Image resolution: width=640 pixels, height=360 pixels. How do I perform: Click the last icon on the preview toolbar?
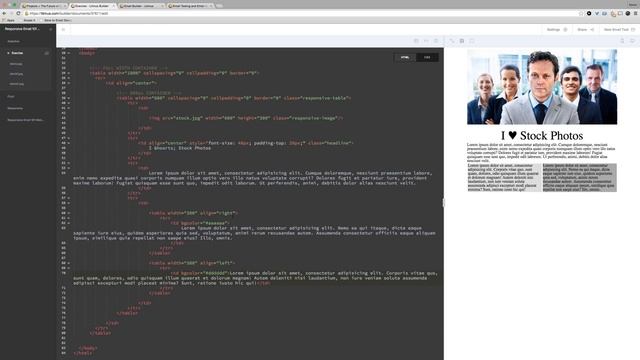[632, 41]
